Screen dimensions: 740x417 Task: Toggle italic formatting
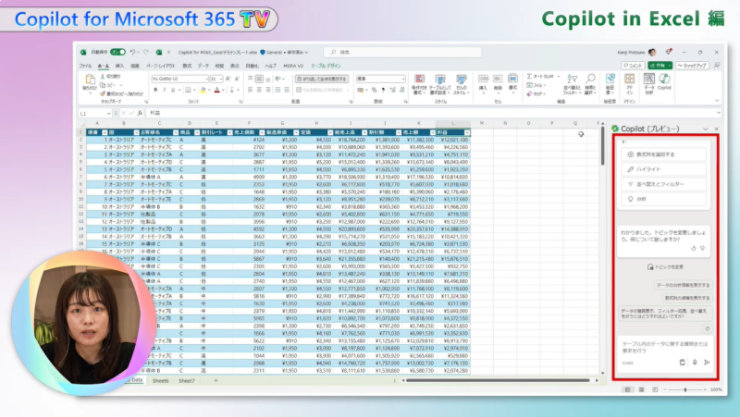[x=164, y=90]
